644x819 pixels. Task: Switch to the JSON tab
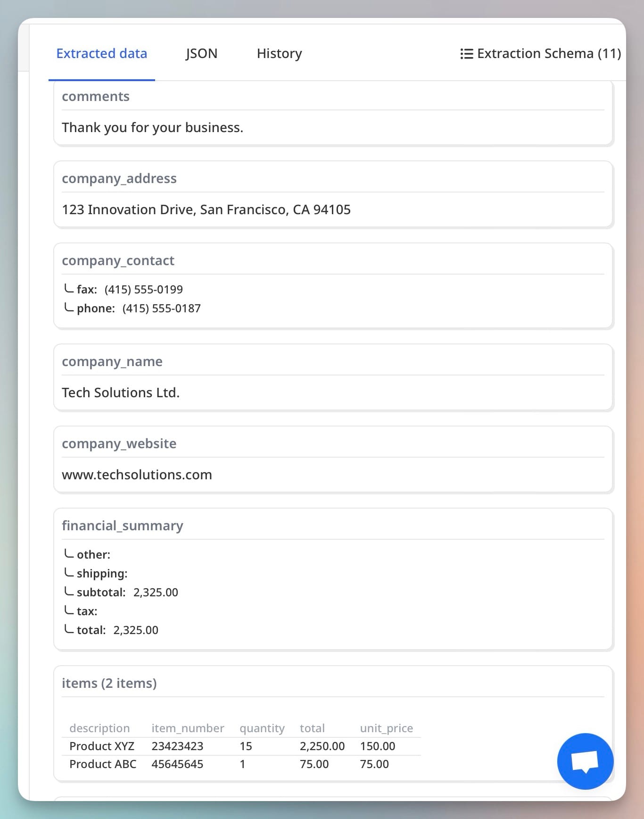[201, 54]
